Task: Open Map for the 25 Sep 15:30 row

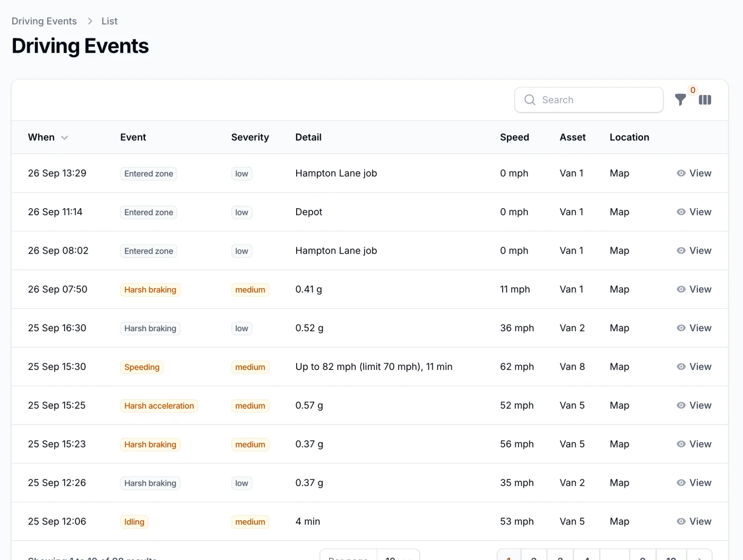Action: (619, 367)
